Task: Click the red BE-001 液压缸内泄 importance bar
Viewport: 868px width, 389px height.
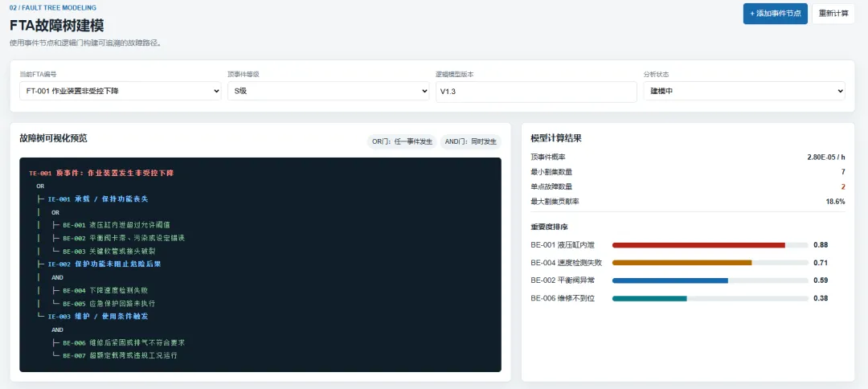Action: point(698,245)
